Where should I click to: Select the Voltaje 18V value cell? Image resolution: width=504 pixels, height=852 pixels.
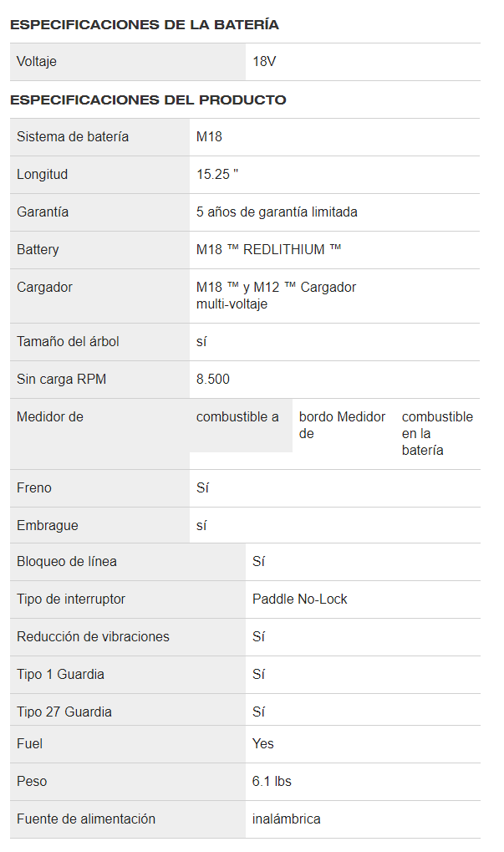363,62
